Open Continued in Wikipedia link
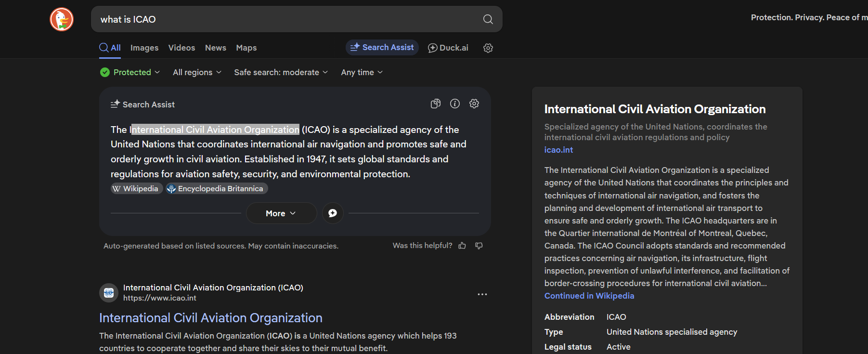This screenshot has height=354, width=868. (589, 296)
